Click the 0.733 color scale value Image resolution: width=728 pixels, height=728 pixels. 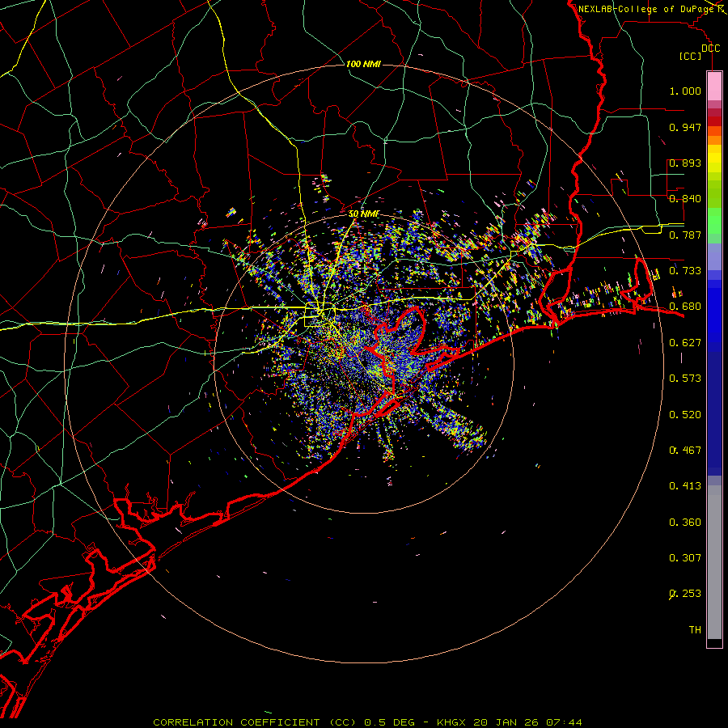click(685, 271)
